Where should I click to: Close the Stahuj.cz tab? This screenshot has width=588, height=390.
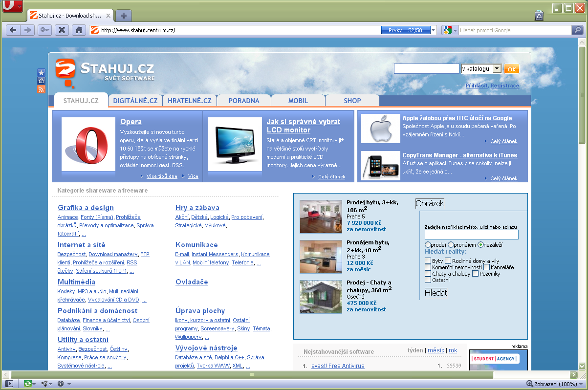tap(108, 16)
